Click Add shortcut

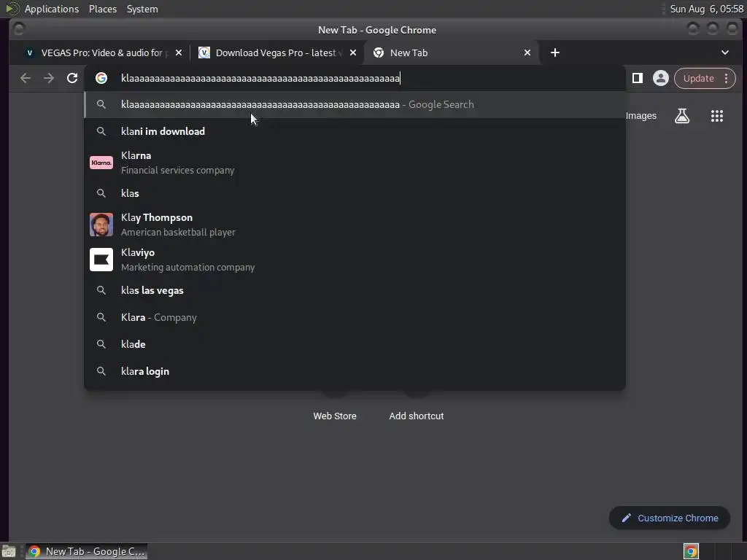pyautogui.click(x=417, y=416)
